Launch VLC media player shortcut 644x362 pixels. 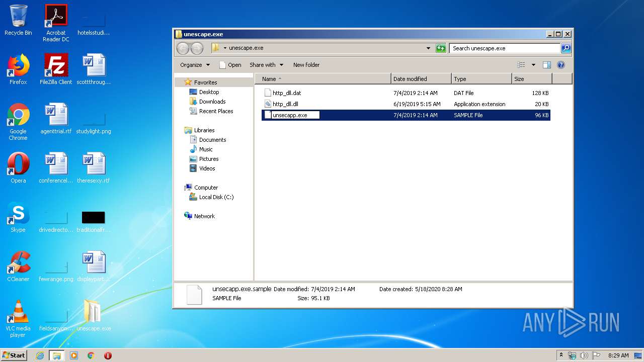tap(18, 319)
